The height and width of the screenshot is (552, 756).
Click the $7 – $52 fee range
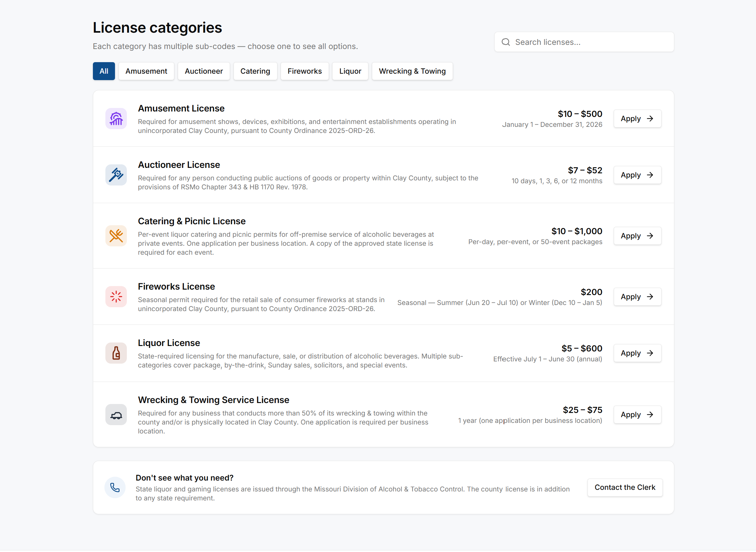[585, 170]
